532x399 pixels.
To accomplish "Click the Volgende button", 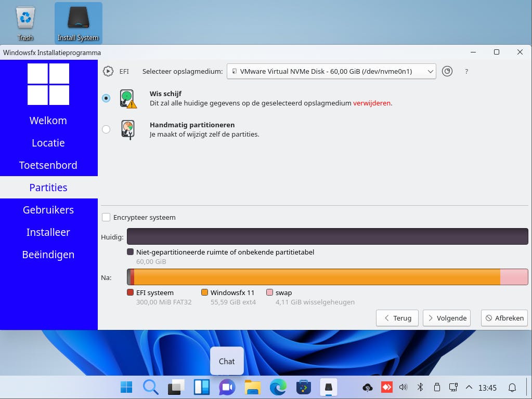I will click(446, 318).
